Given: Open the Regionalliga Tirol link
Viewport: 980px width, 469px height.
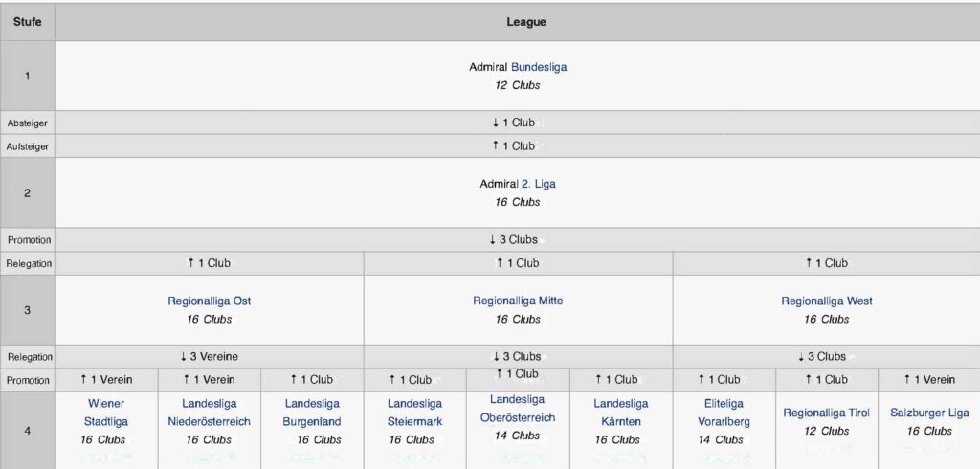Looking at the screenshot, I should coord(826,413).
